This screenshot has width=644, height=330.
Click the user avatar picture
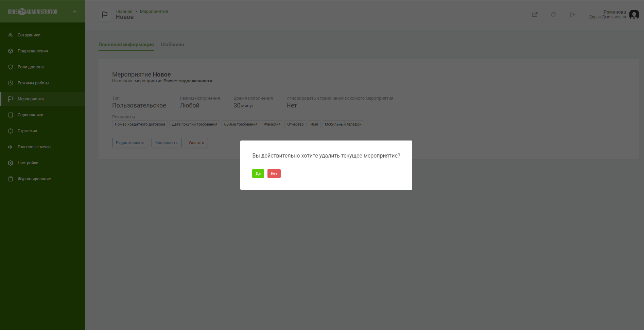634,15
